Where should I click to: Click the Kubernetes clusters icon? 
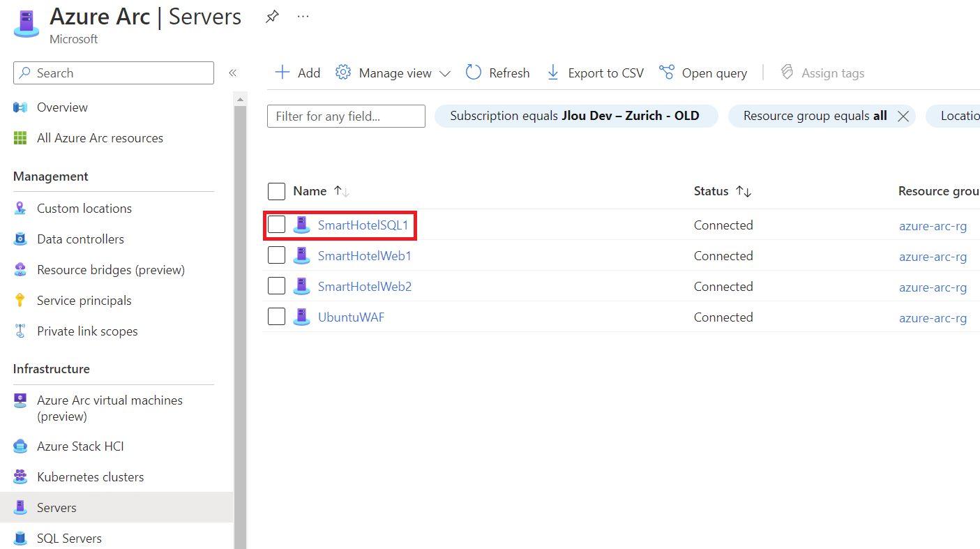20,477
